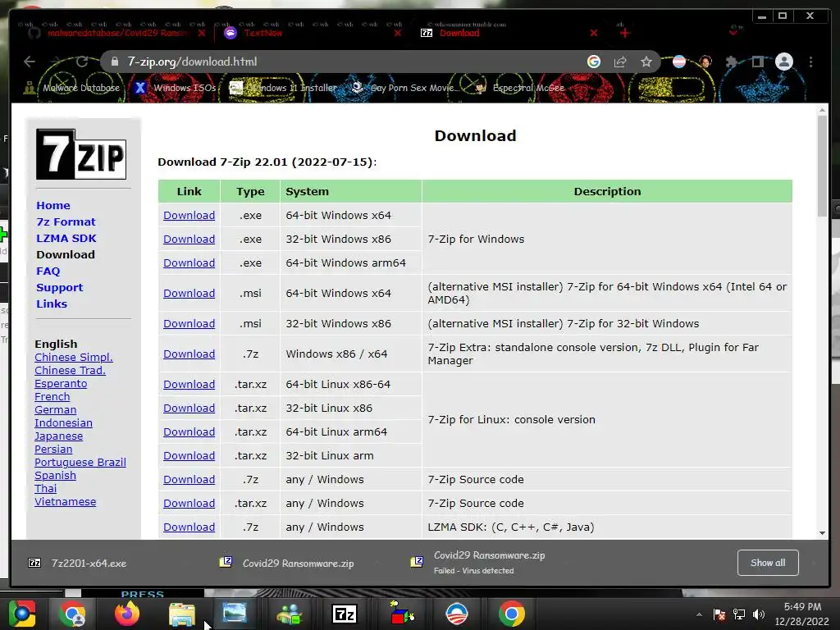Click Show all downloads button
Image resolution: width=840 pixels, height=630 pixels.
point(768,563)
